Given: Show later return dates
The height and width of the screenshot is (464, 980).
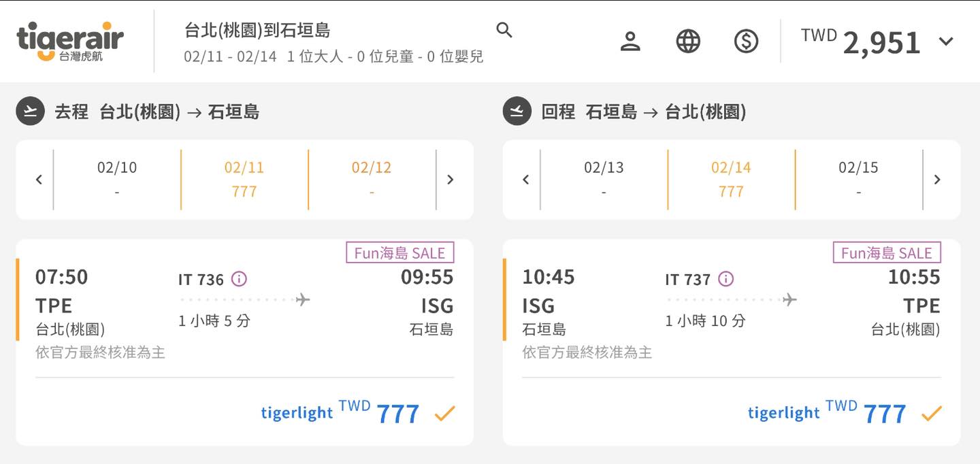Looking at the screenshot, I should coord(937,180).
